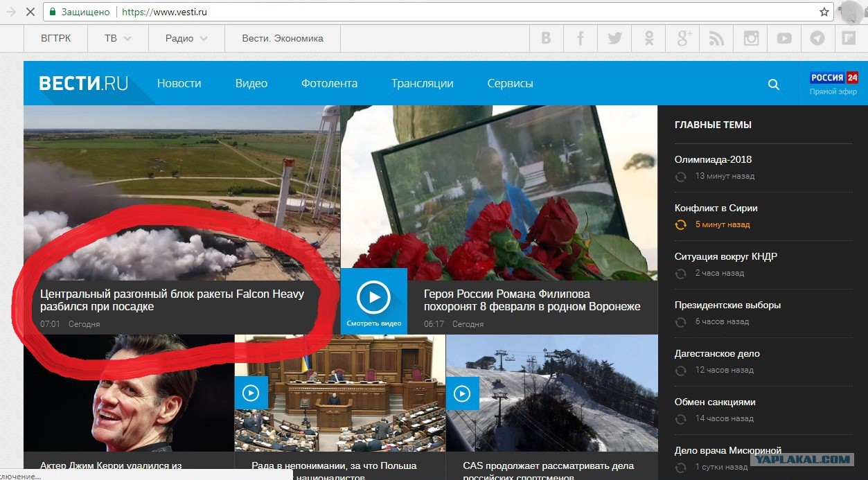Click the ВЕСТИ.RU logo
Image resolution: width=868 pixels, height=480 pixels.
(x=84, y=84)
